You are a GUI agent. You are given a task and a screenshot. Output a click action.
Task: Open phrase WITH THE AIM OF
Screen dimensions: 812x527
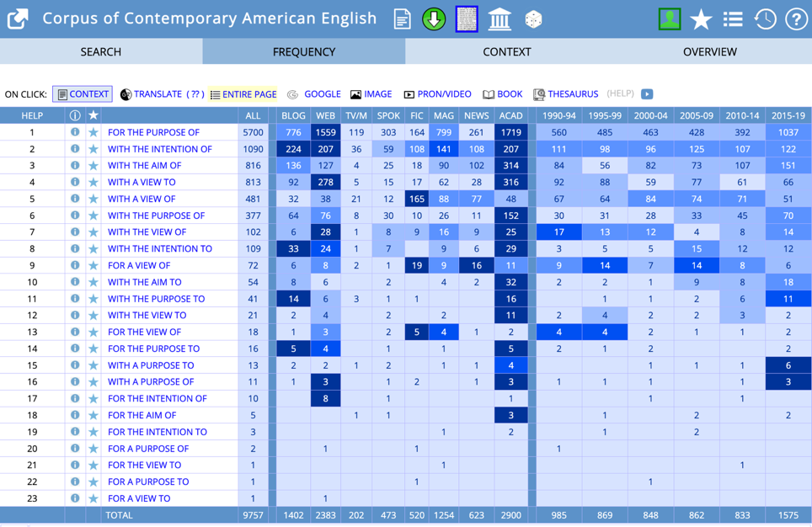tap(145, 166)
